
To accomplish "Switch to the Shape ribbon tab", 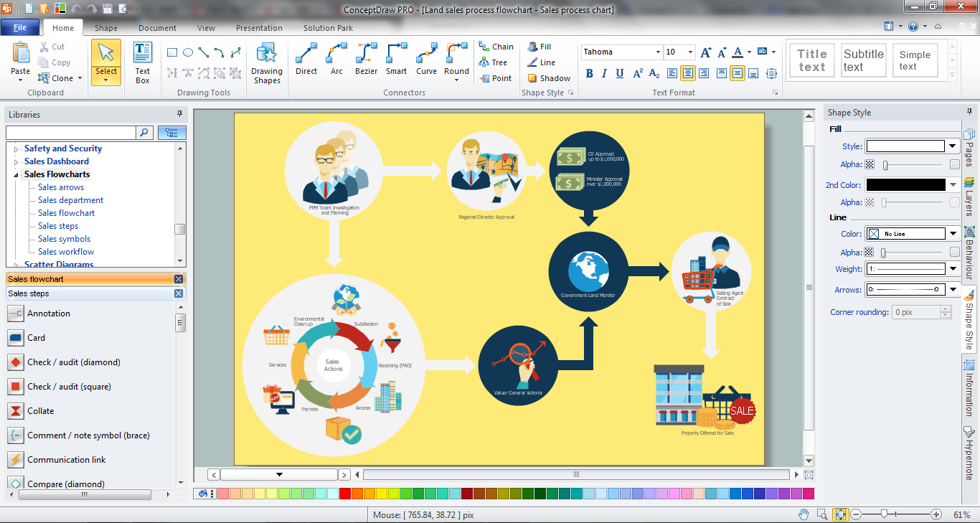I will click(x=106, y=28).
